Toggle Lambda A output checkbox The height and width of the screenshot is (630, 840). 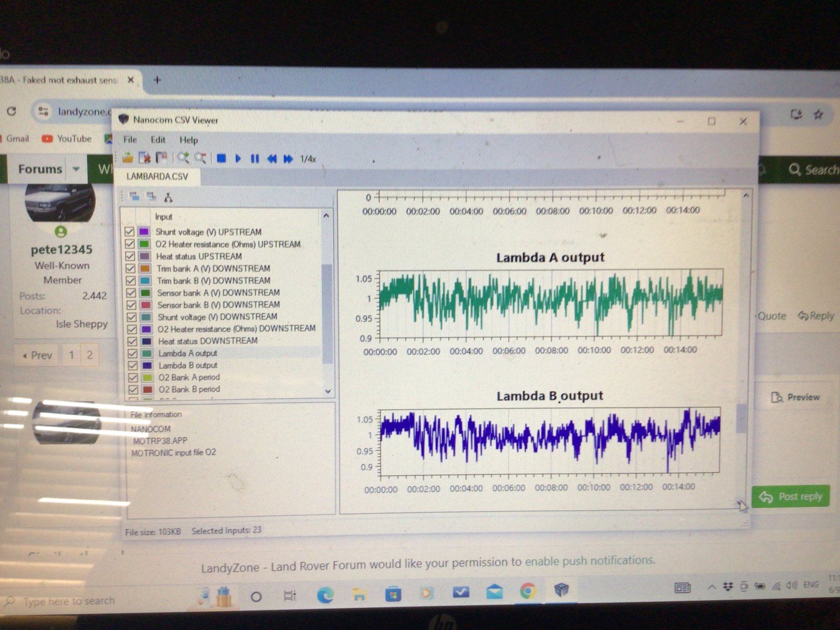pyautogui.click(x=132, y=353)
